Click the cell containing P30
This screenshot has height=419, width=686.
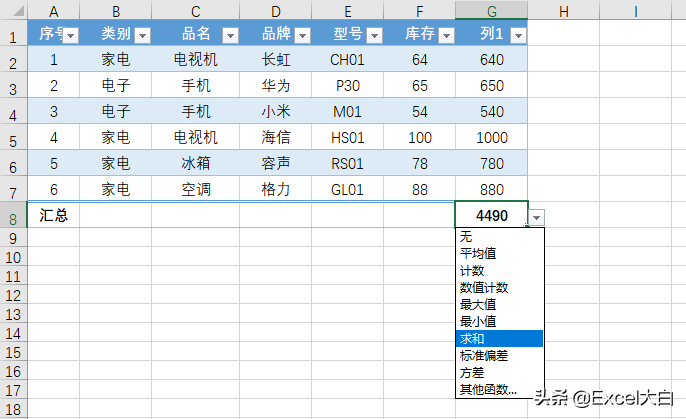pyautogui.click(x=347, y=85)
